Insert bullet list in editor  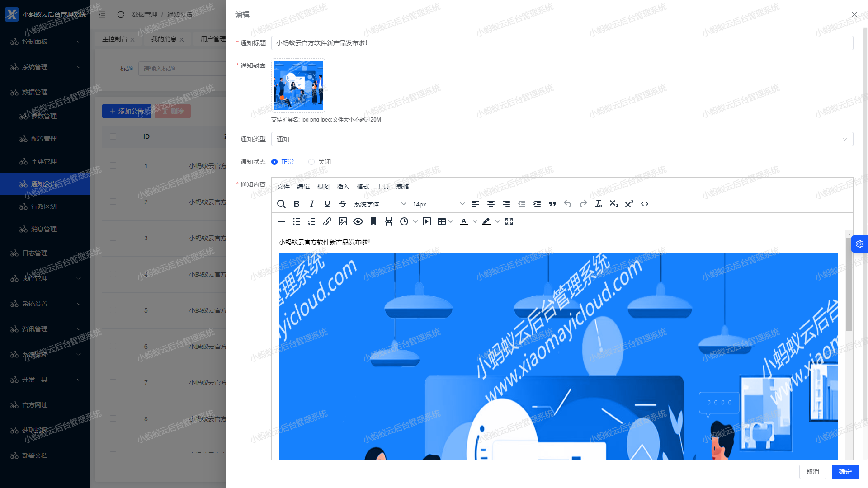(297, 221)
